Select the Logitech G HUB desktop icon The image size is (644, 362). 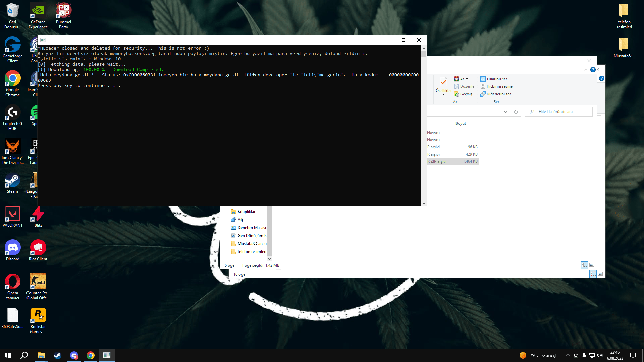point(12,117)
